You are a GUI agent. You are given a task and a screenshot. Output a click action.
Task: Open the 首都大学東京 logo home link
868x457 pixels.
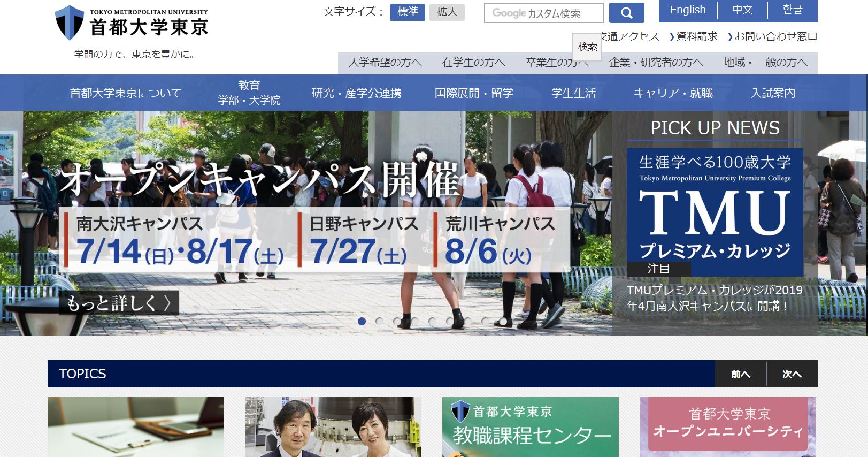[x=132, y=22]
